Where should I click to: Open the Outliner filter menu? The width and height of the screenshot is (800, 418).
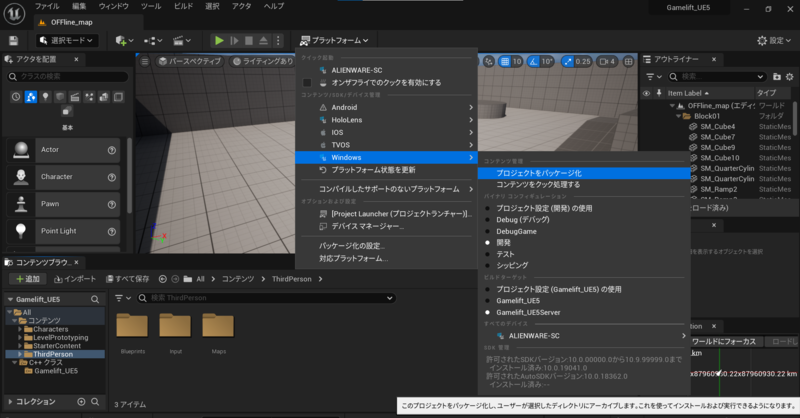[654, 77]
